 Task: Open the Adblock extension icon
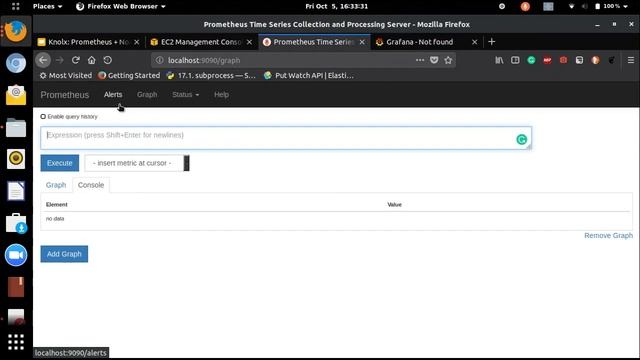[x=547, y=60]
